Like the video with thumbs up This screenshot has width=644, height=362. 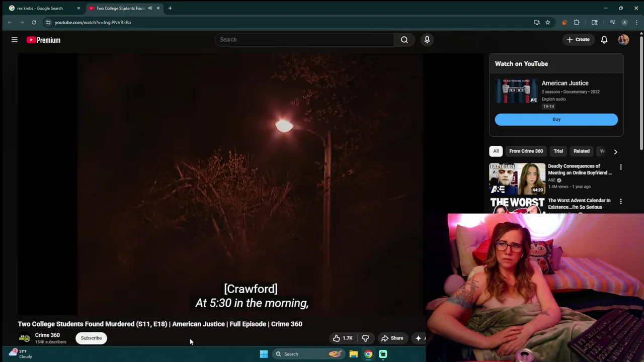(x=337, y=338)
